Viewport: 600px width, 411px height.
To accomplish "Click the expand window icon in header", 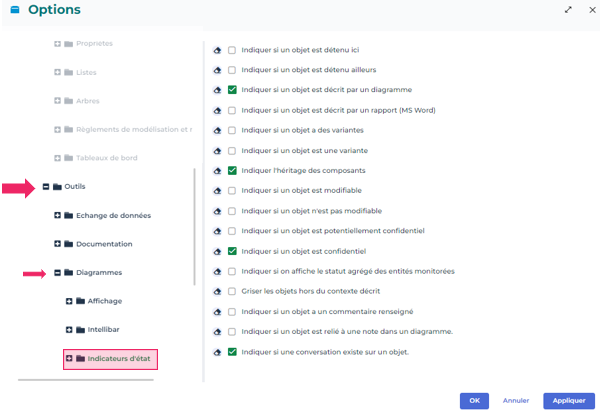I will [x=568, y=10].
